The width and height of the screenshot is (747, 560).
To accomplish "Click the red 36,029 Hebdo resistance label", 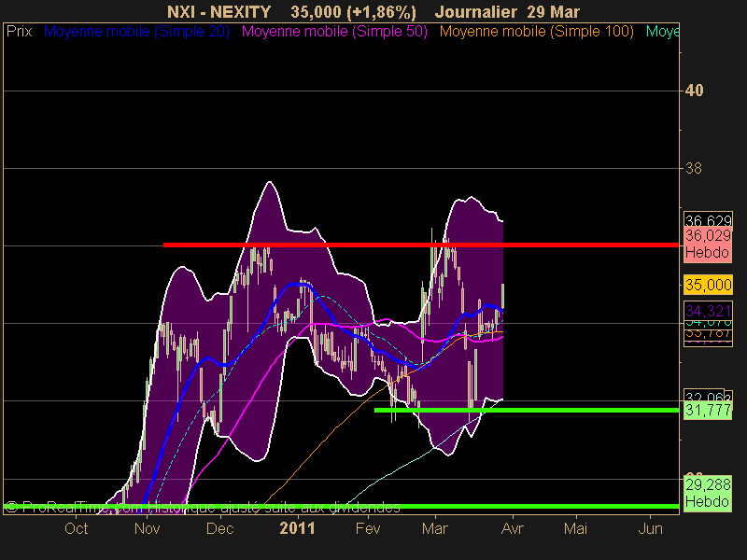I will coord(708,244).
